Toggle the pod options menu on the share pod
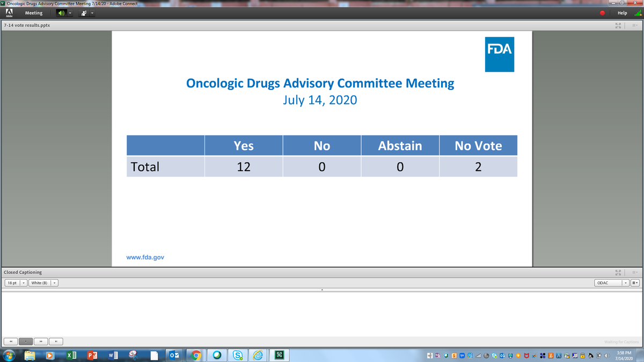Screen dimensions: 644x362 point(634,25)
